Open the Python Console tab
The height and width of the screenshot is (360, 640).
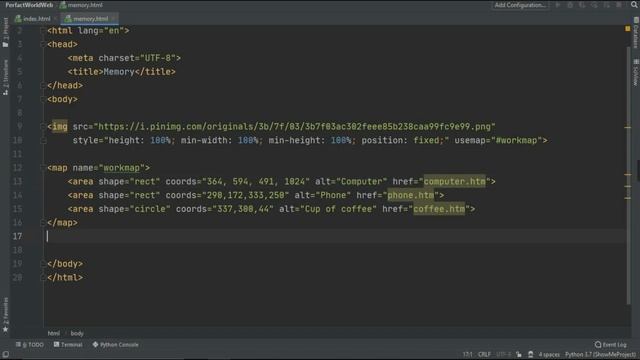tap(116, 344)
